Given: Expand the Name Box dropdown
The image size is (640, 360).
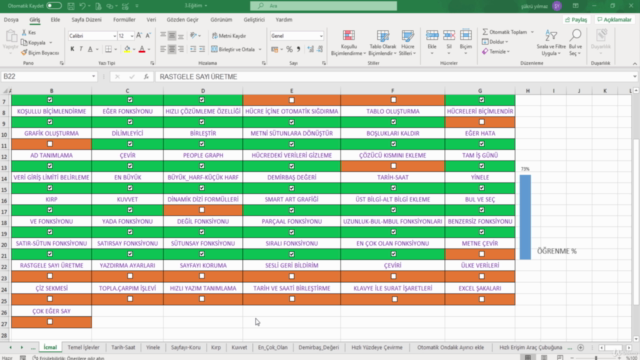Looking at the screenshot, I should [93, 77].
